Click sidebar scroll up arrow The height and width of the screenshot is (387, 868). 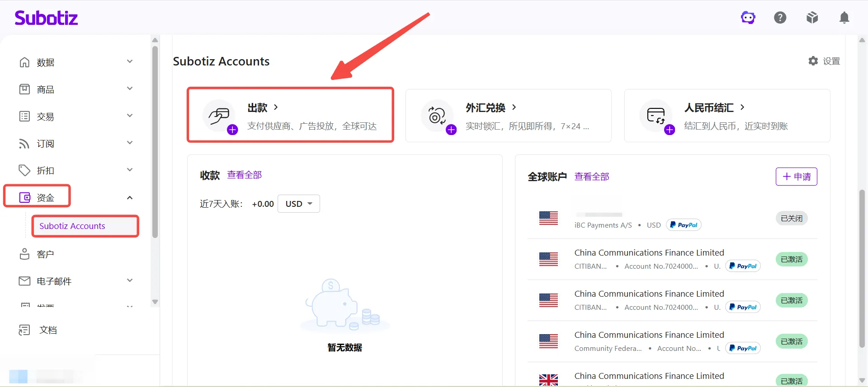(155, 40)
